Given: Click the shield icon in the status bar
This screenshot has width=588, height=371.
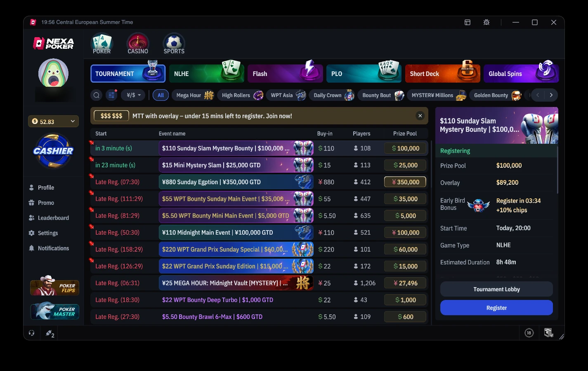Looking at the screenshot, I should pos(548,333).
